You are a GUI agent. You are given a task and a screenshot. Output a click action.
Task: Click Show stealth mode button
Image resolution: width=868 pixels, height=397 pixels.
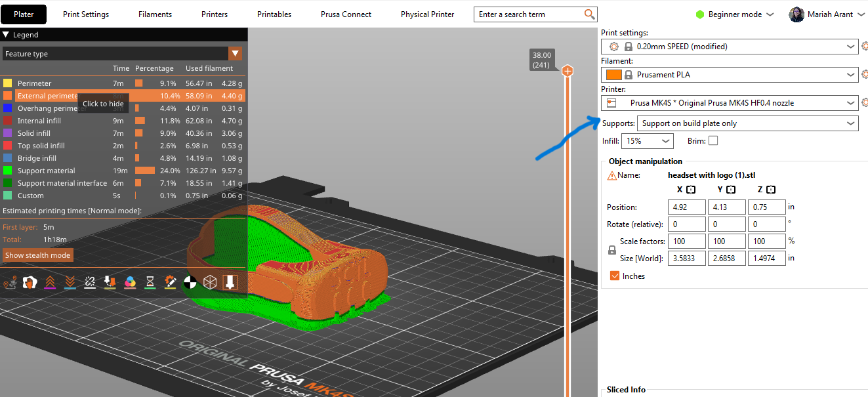point(37,255)
